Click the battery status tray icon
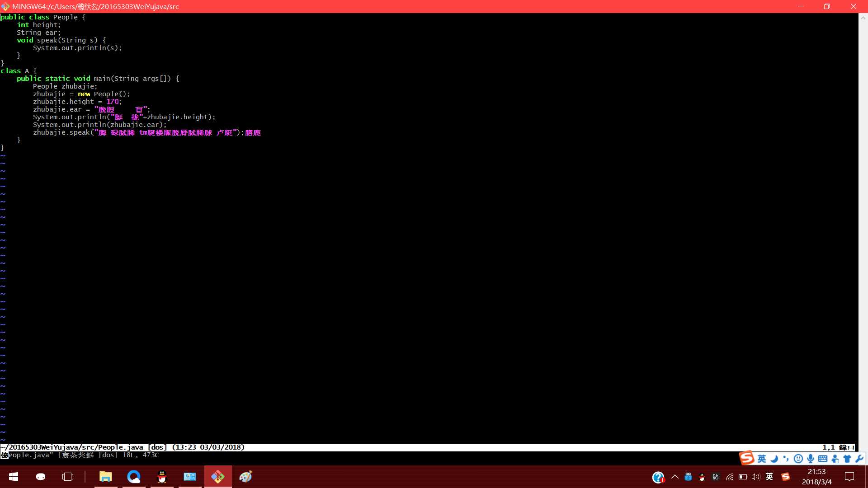 [x=743, y=477]
